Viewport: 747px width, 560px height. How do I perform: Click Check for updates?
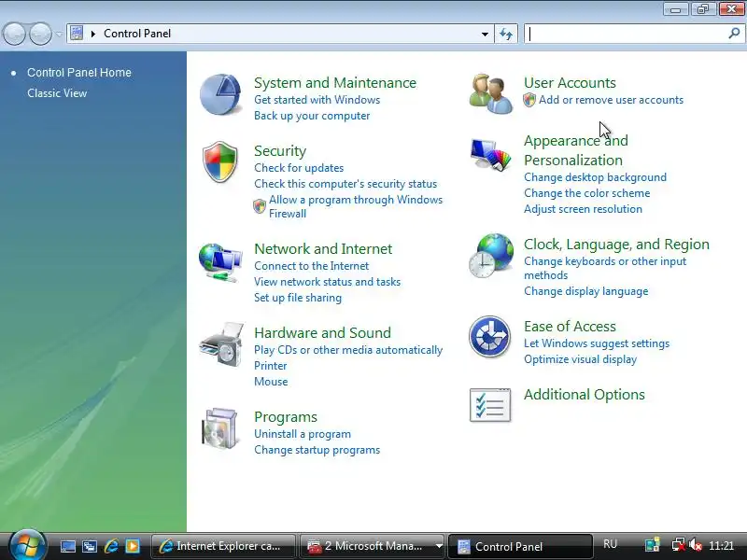pyautogui.click(x=299, y=168)
